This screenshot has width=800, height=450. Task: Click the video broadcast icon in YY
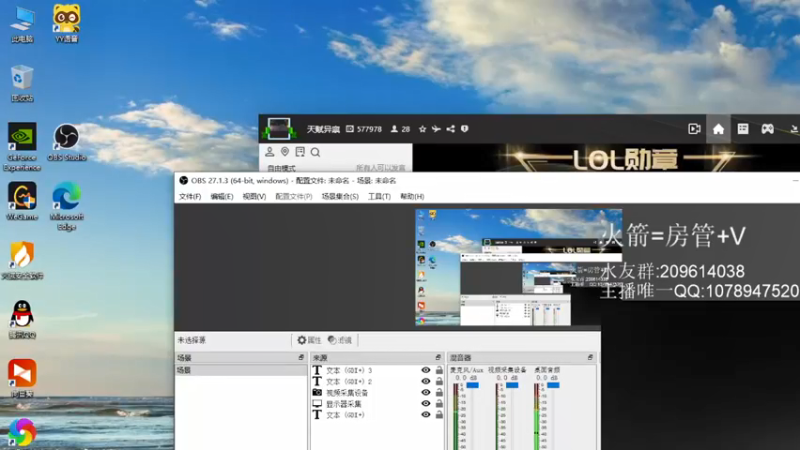tap(694, 129)
